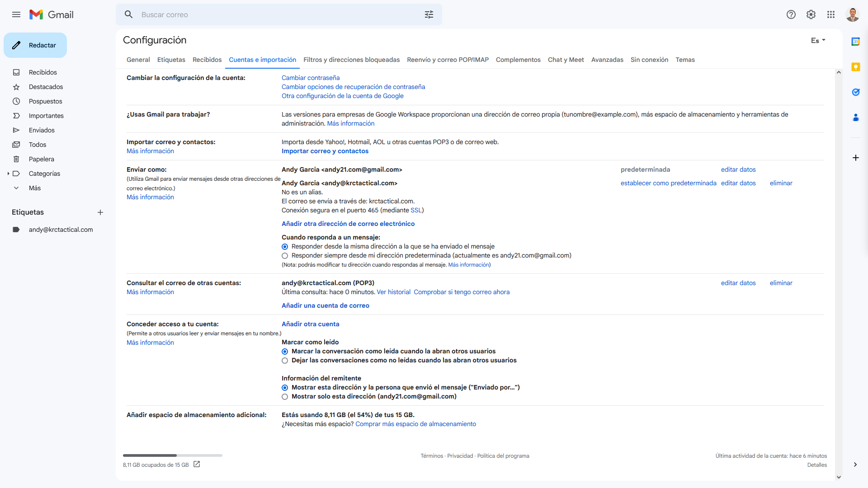
Task: Click Añadir otra dirección de correo electrónico link
Action: point(348,224)
